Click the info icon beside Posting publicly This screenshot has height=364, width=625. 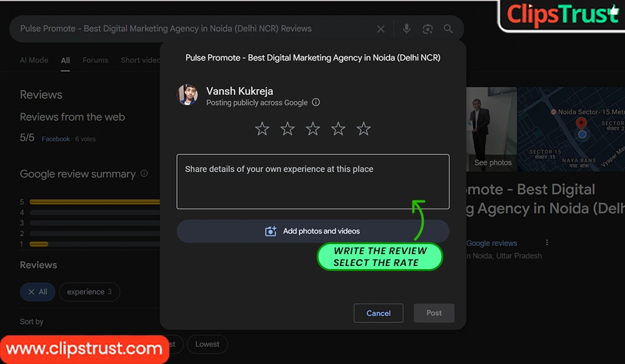coord(316,102)
